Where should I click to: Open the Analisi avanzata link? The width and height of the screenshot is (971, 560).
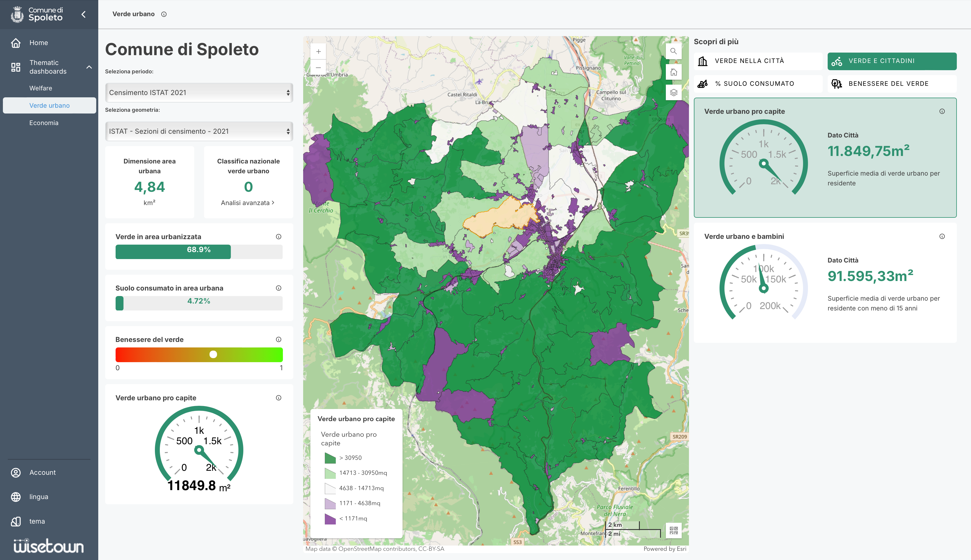pyautogui.click(x=248, y=203)
